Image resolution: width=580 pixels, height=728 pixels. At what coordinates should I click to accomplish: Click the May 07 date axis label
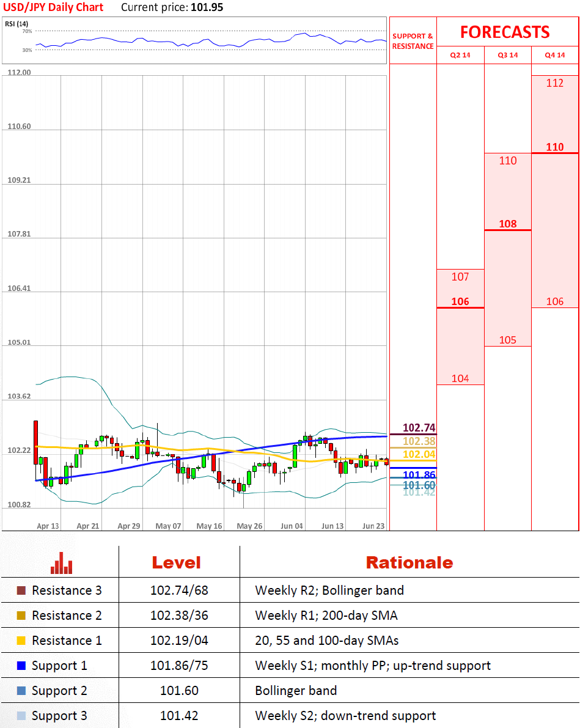168,526
